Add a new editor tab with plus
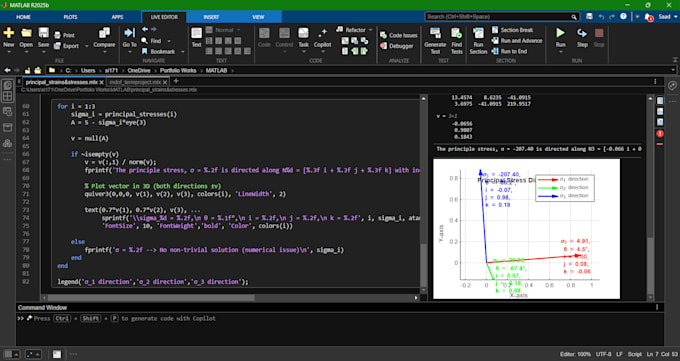 click(x=176, y=81)
